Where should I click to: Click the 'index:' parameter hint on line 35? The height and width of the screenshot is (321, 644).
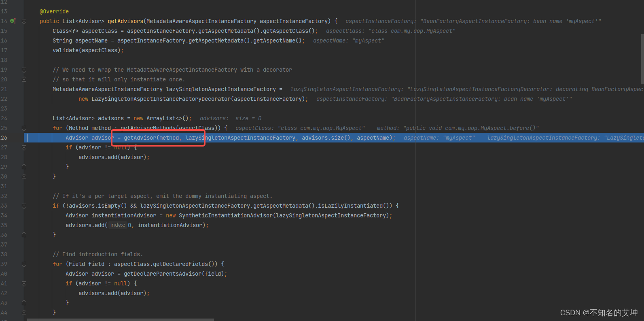118,225
